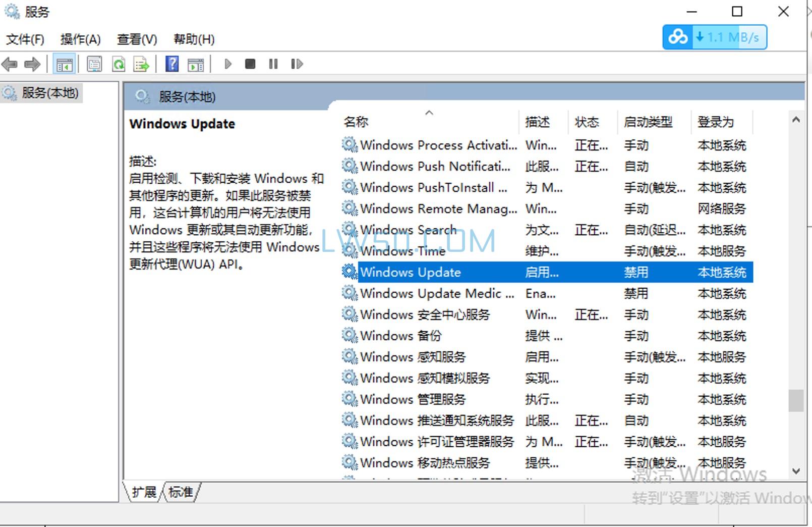Image resolution: width=812 pixels, height=527 pixels.
Task: Click 禁用 startup type of Windows Update
Action: [x=636, y=272]
